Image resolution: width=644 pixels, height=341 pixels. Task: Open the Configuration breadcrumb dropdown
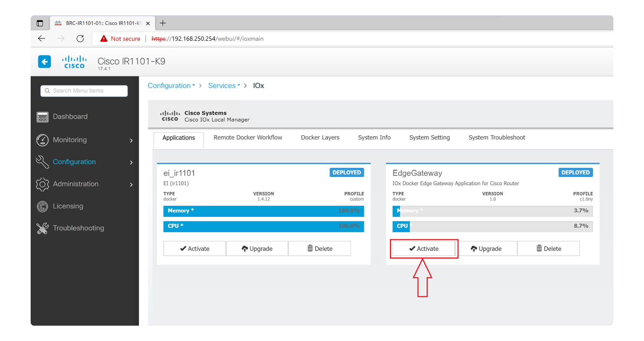[x=171, y=86]
